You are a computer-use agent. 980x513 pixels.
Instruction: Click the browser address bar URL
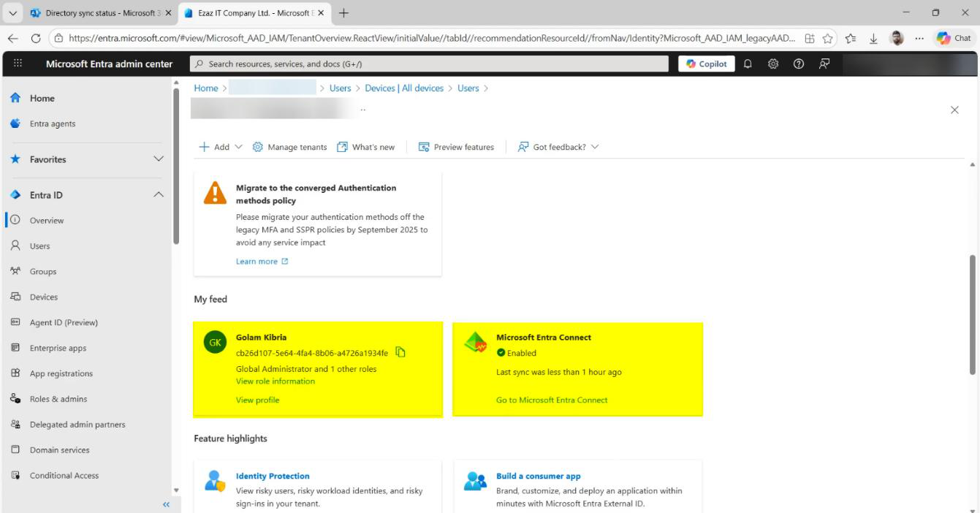click(431, 39)
